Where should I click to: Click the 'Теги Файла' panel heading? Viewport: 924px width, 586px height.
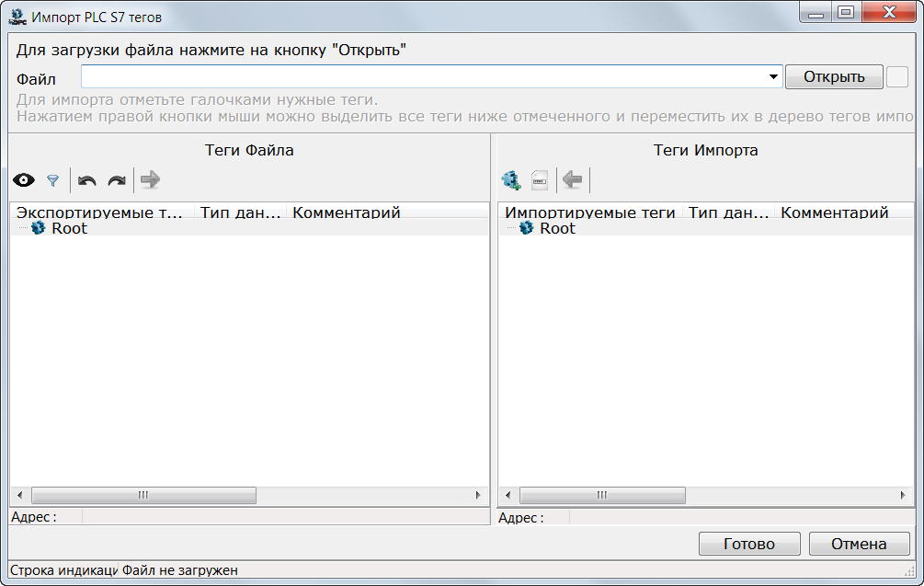(x=249, y=150)
